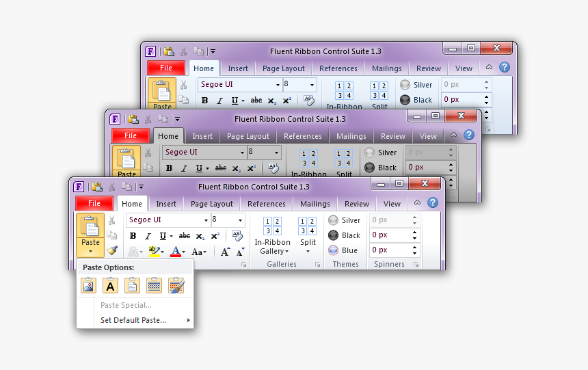Open Galleries group dialog launcher

[318, 265]
